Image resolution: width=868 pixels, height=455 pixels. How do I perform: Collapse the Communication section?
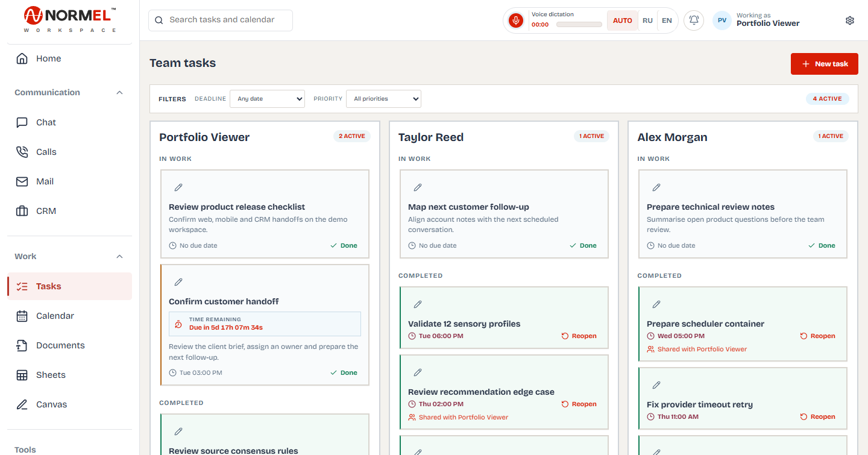(x=119, y=93)
